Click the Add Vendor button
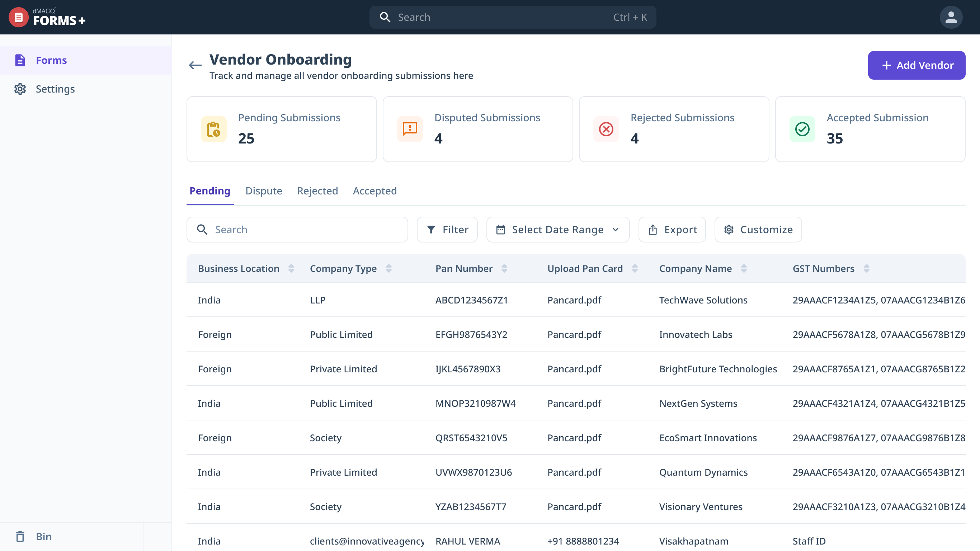The height and width of the screenshot is (551, 980). [917, 65]
